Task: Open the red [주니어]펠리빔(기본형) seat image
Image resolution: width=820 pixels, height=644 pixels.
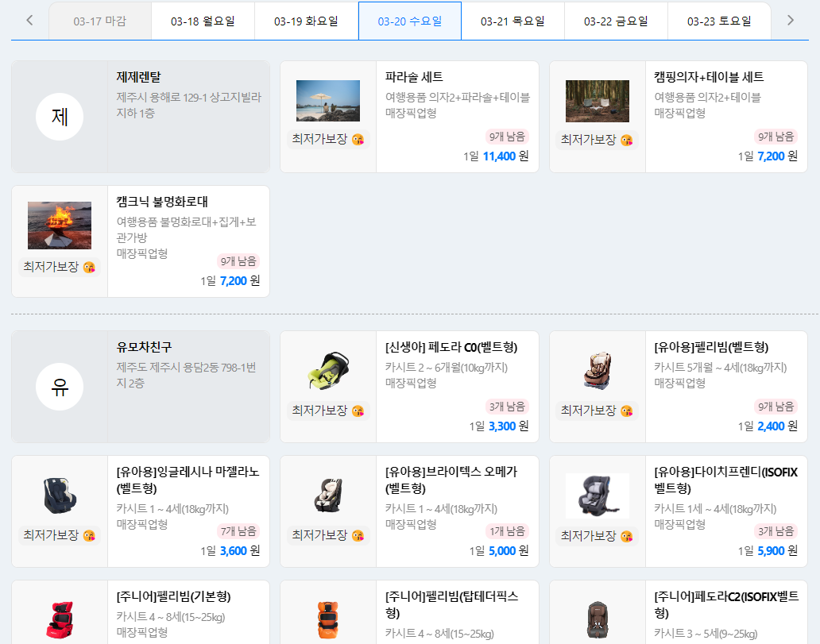Action: (60, 620)
